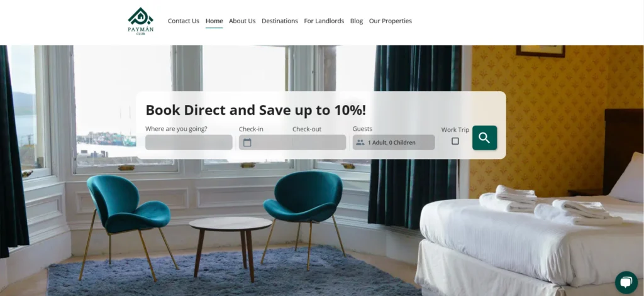
Task: Click the Payman Club logo
Action: (x=140, y=21)
